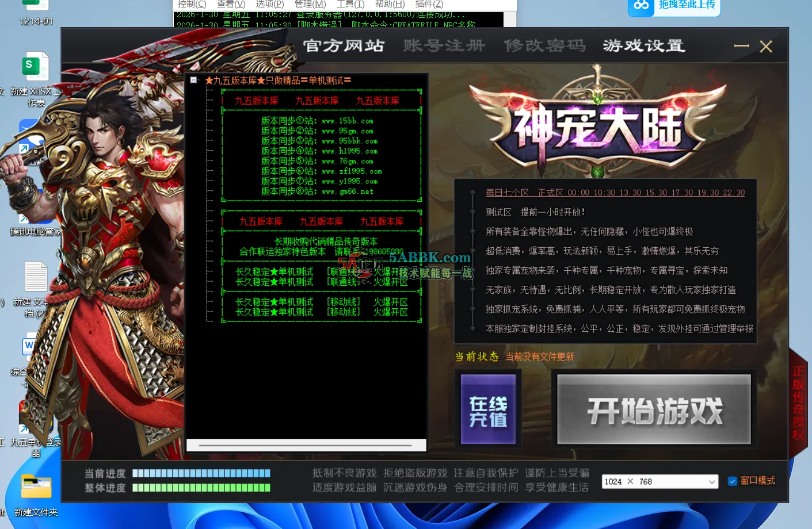Visit the 官方网站 link
Screen dimensions: 812x529
point(344,46)
